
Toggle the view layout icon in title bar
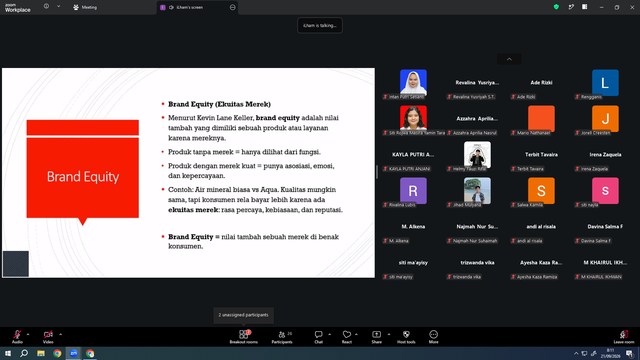click(x=585, y=7)
